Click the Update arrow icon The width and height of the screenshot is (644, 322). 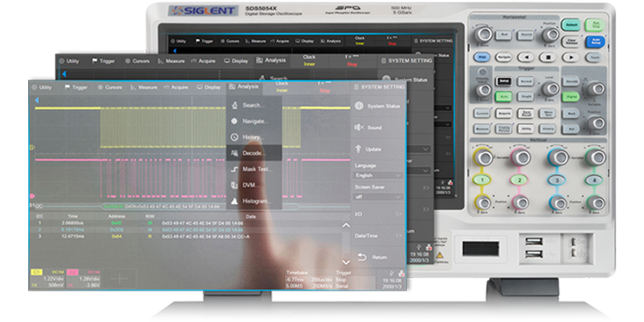tap(358, 149)
